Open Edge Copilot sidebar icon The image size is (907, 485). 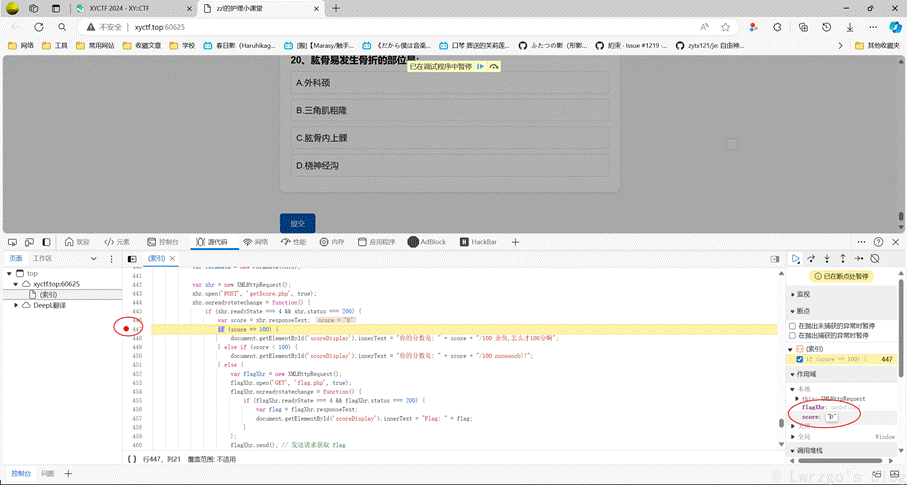(894, 27)
